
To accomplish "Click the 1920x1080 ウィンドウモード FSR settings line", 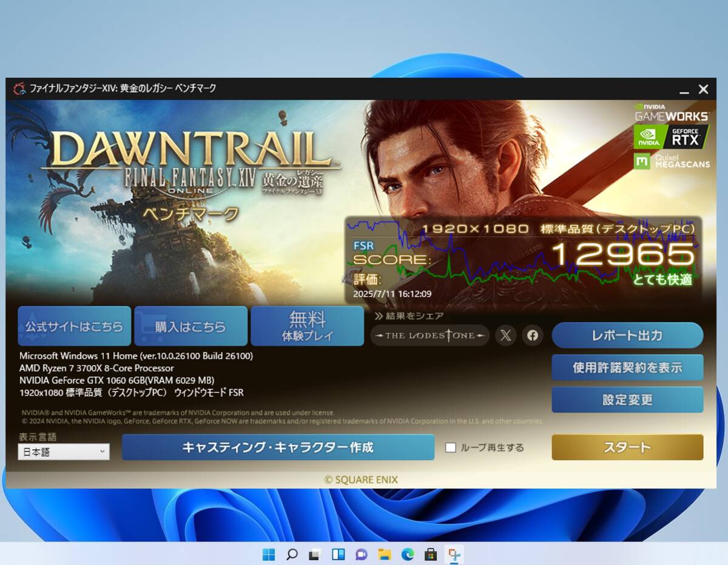I will pos(132,393).
